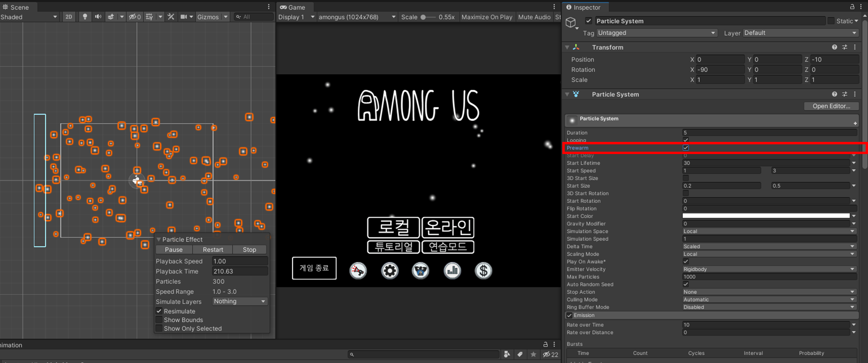
Task: Open Simulate Layers Nothing dropdown
Action: pos(240,301)
